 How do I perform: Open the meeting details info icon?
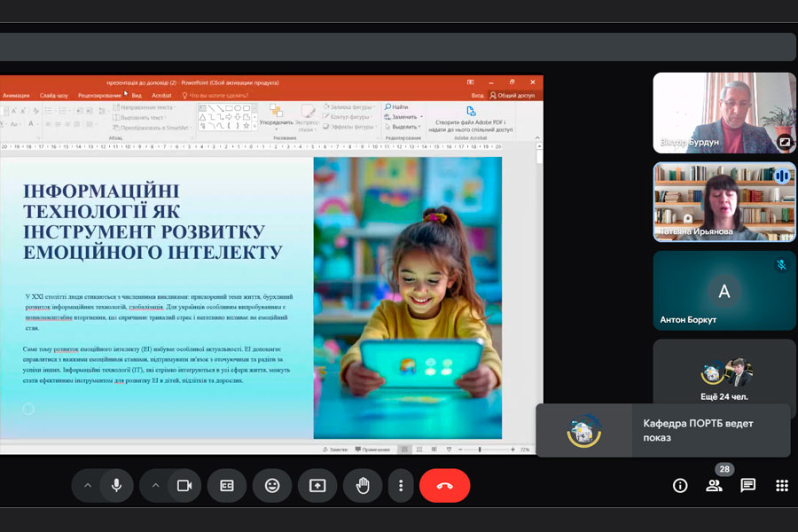tap(680, 485)
